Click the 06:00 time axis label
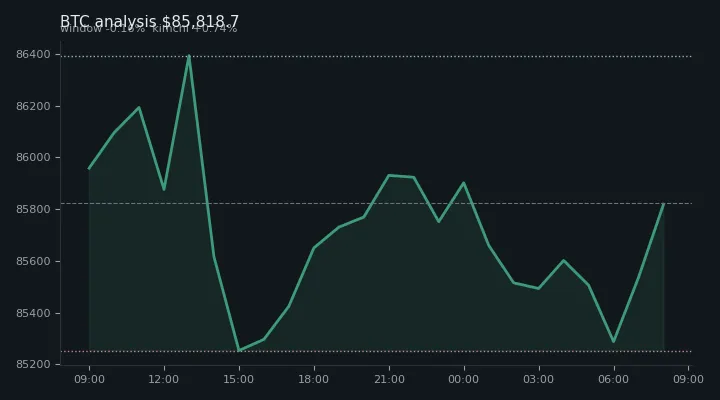This screenshot has width=720, height=400. point(613,379)
